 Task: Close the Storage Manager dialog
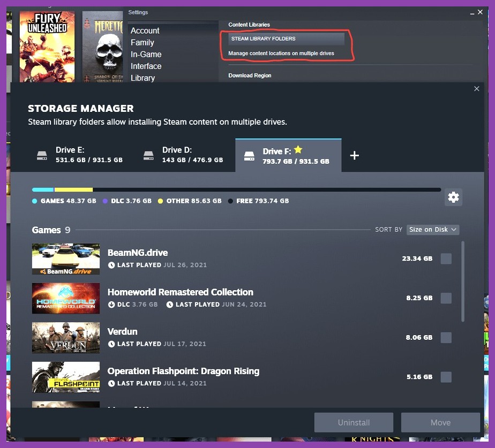(477, 89)
